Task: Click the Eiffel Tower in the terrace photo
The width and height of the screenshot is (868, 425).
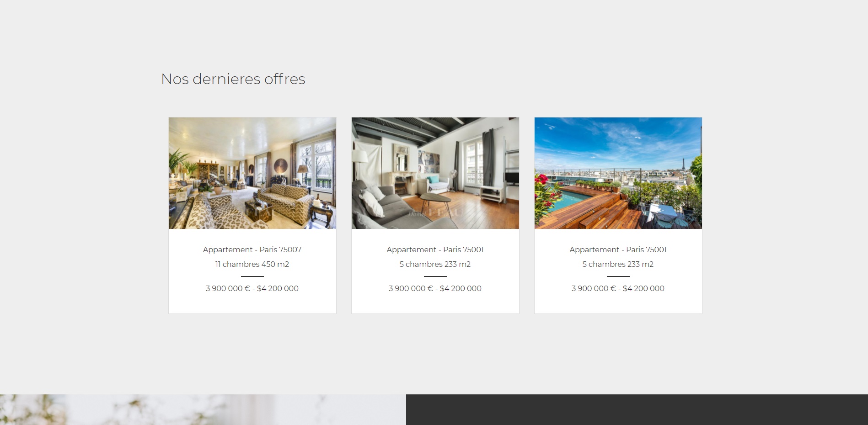Action: (x=683, y=164)
